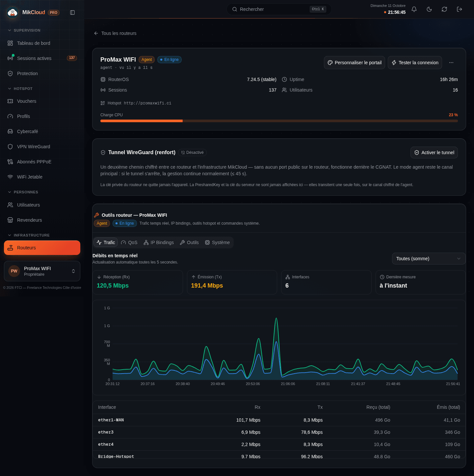Open Sessions actives in sidebar

[42, 58]
